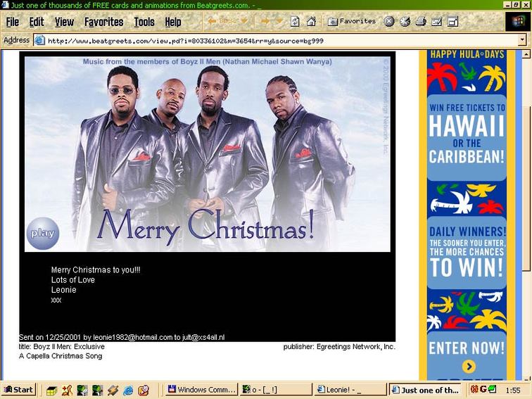The height and width of the screenshot is (399, 532).
Task: Select the 'Just one of th...' taskbar button
Action: click(x=426, y=390)
